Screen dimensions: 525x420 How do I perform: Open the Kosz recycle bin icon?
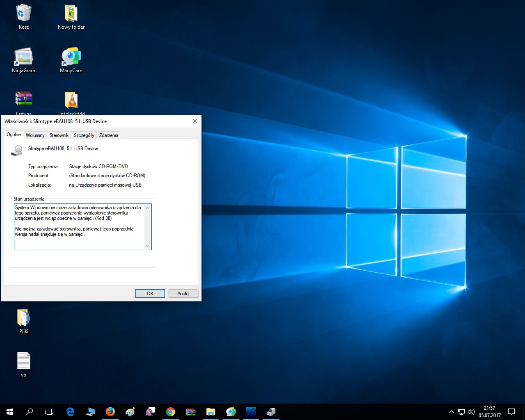pos(24,16)
